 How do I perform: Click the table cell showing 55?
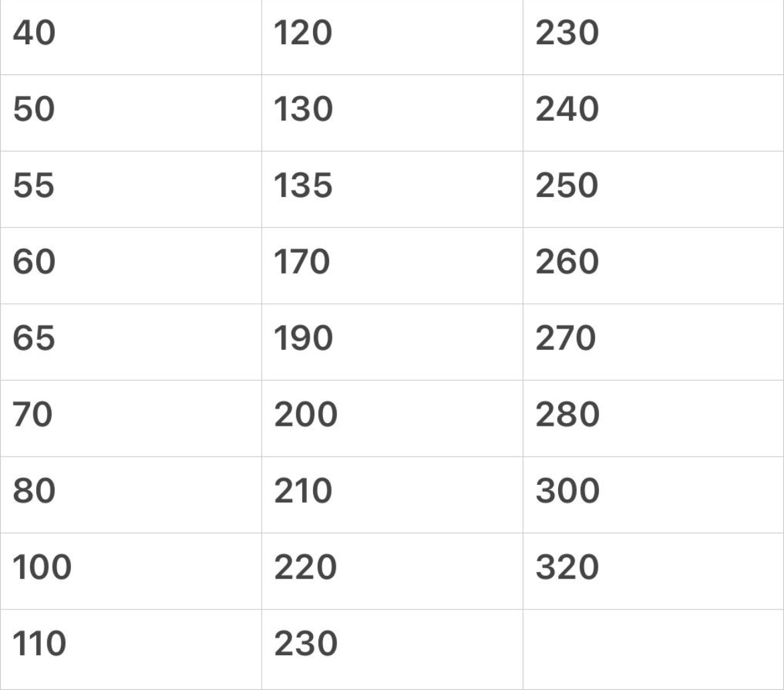[x=34, y=186]
